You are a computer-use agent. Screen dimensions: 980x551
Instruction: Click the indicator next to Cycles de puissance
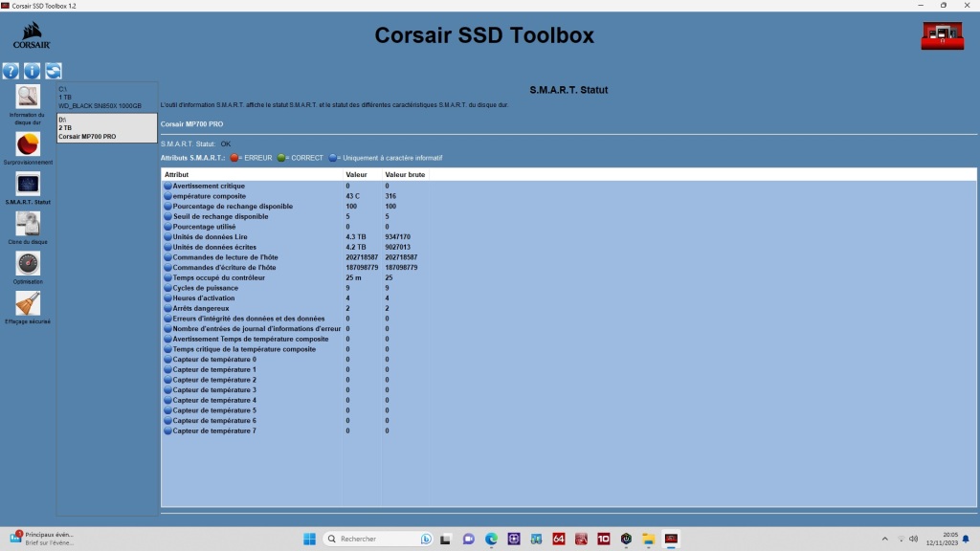pos(169,288)
